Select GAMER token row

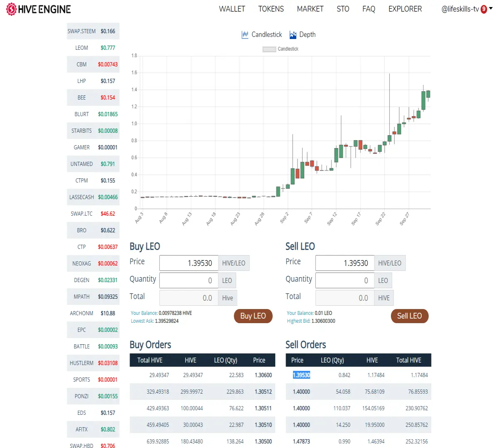[x=93, y=147]
